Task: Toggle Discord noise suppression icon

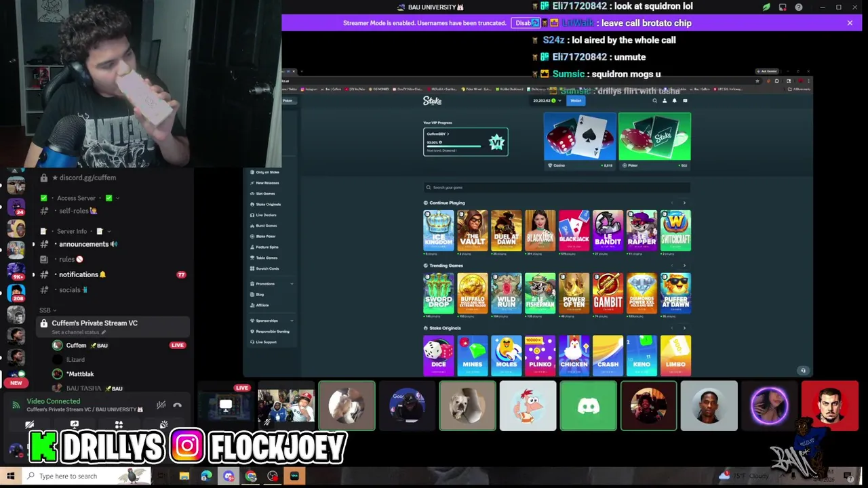Action: 161,405
